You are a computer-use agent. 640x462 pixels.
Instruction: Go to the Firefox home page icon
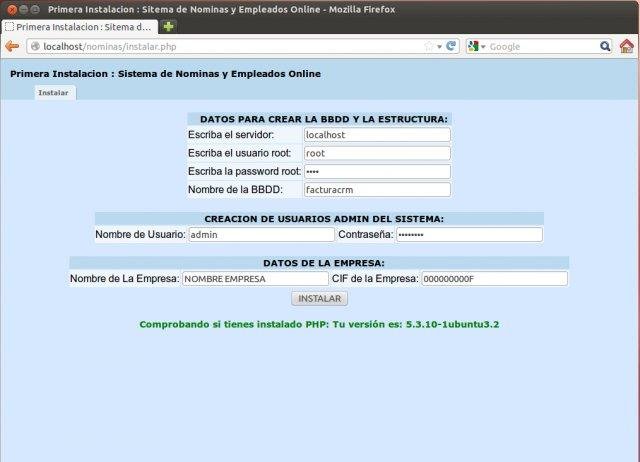627,46
